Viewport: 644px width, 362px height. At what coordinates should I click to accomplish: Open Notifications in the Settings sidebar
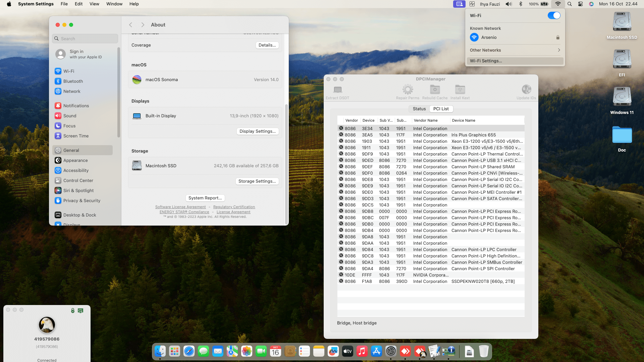point(83,106)
